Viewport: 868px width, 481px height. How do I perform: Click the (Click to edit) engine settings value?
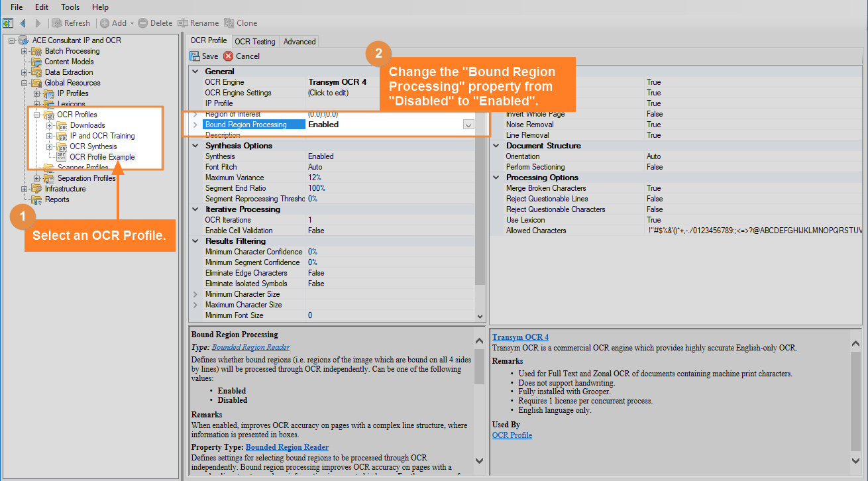pos(328,93)
